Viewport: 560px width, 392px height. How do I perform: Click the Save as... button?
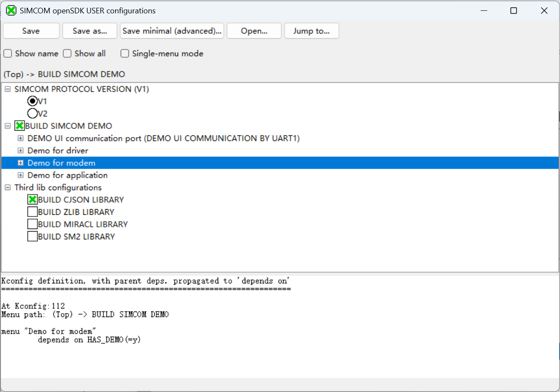90,31
